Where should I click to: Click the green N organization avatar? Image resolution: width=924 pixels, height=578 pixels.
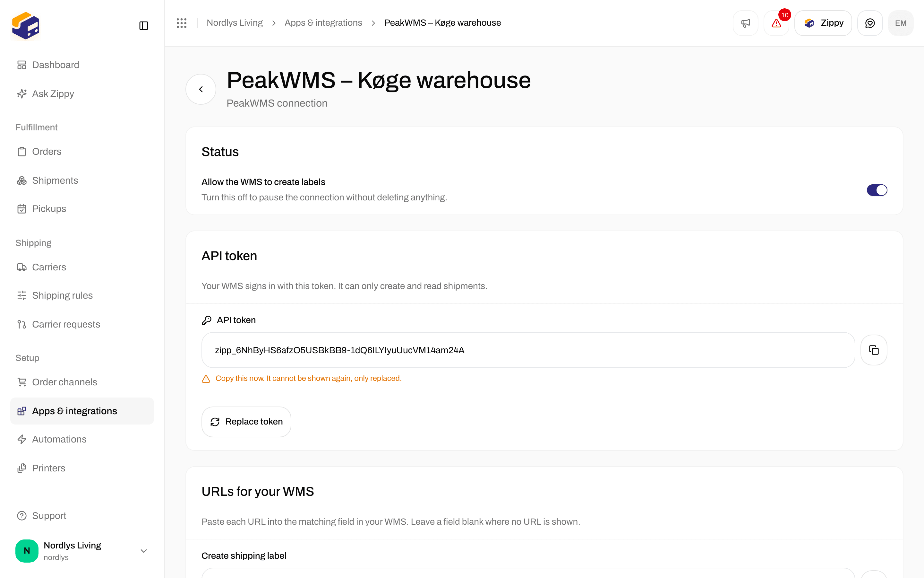[27, 551]
